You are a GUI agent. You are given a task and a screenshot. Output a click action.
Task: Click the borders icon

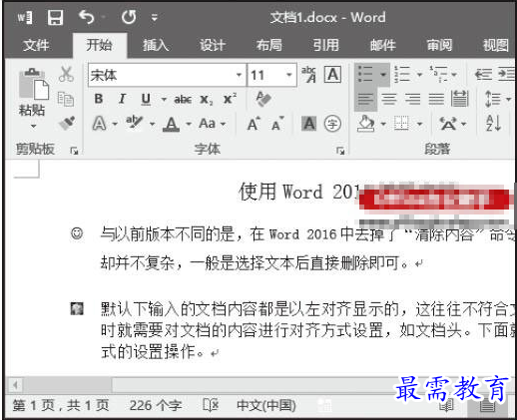point(401,124)
